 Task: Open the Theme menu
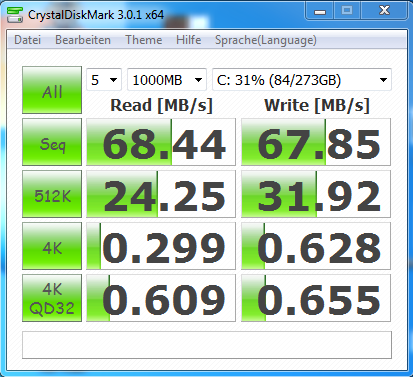point(144,40)
